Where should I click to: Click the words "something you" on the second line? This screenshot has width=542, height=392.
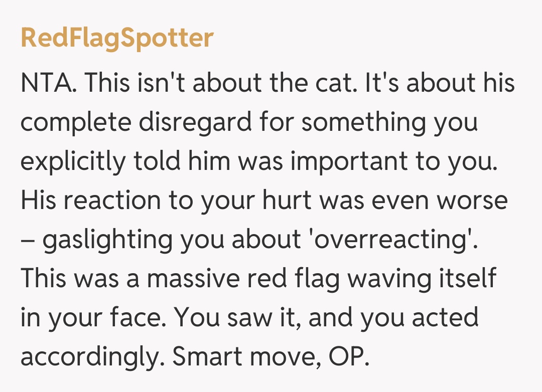point(389,122)
